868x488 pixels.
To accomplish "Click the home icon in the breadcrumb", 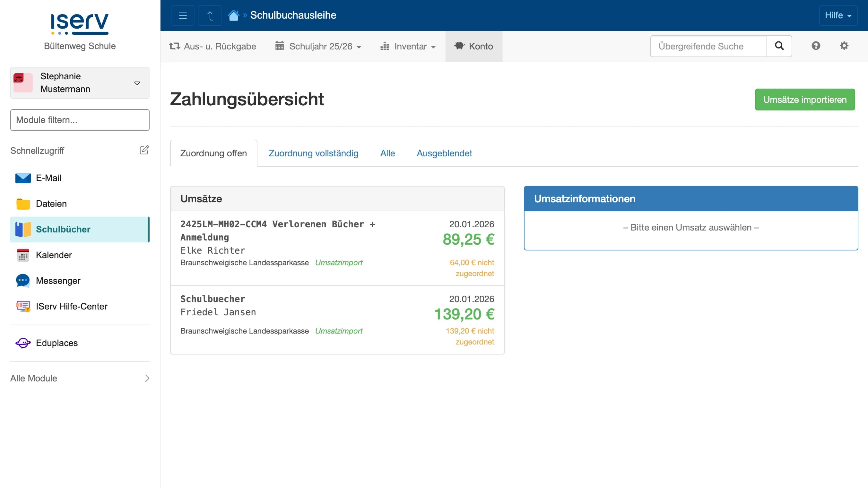I will click(233, 14).
